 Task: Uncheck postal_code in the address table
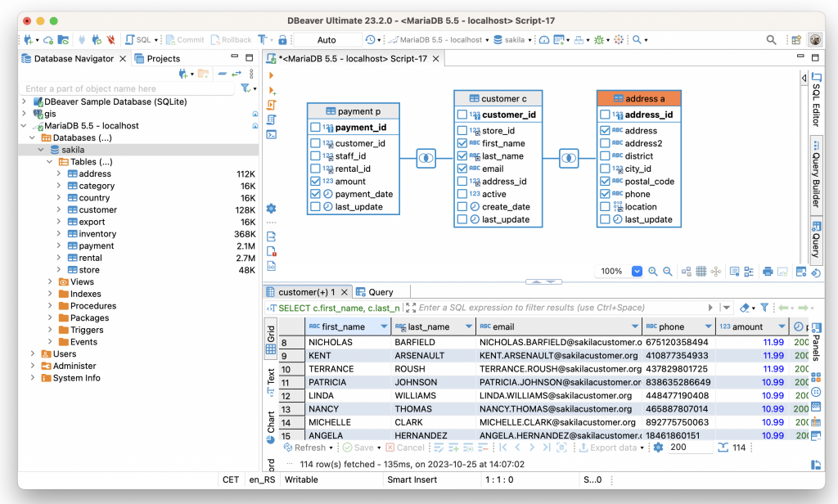605,181
